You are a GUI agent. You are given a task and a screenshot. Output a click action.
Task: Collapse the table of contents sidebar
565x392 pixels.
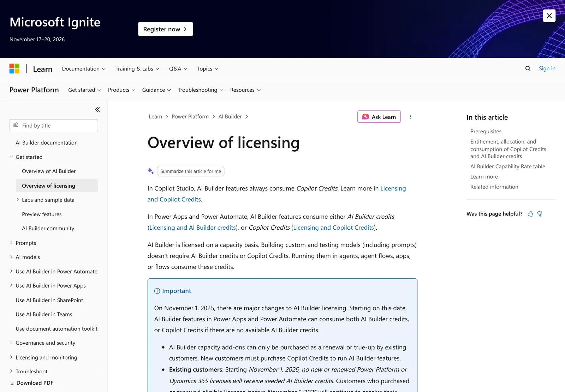click(x=97, y=110)
